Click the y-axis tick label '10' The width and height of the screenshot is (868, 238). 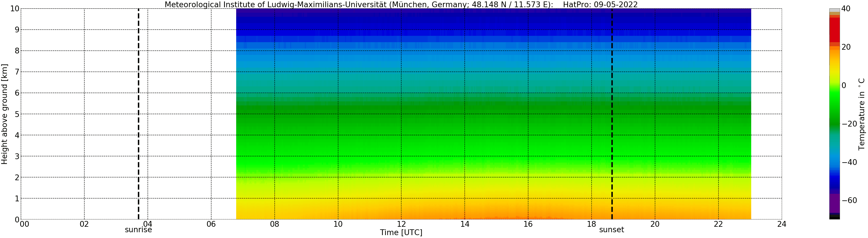coord(14,9)
